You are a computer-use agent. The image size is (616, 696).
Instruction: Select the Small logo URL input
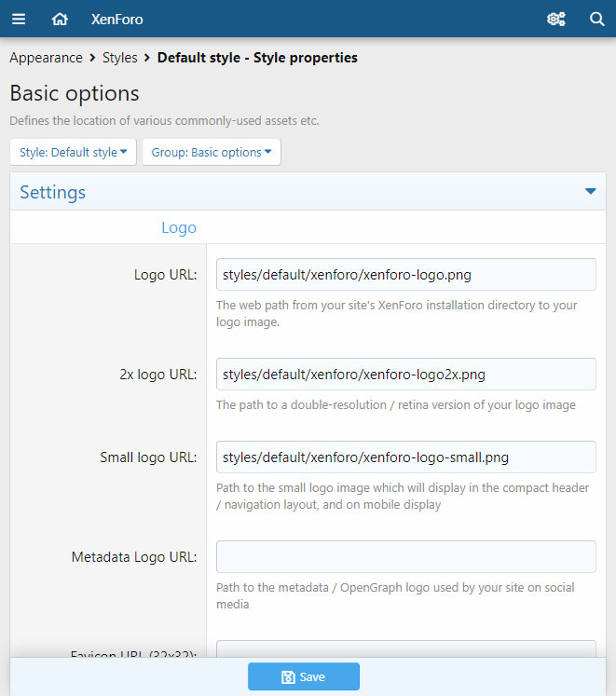click(405, 457)
